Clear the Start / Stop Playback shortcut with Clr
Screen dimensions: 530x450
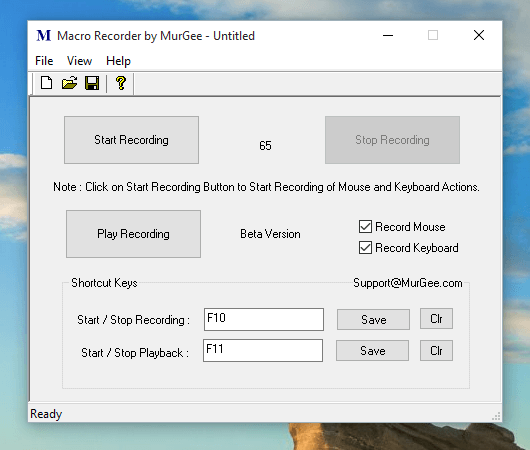pos(436,351)
